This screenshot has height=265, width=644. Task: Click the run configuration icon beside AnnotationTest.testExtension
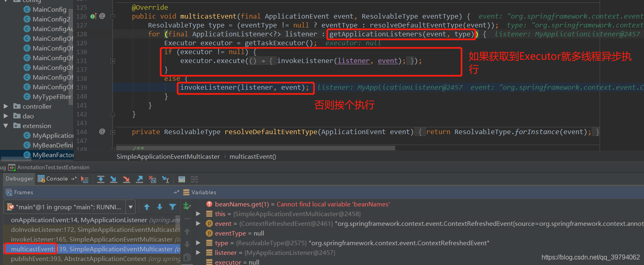coord(12,167)
